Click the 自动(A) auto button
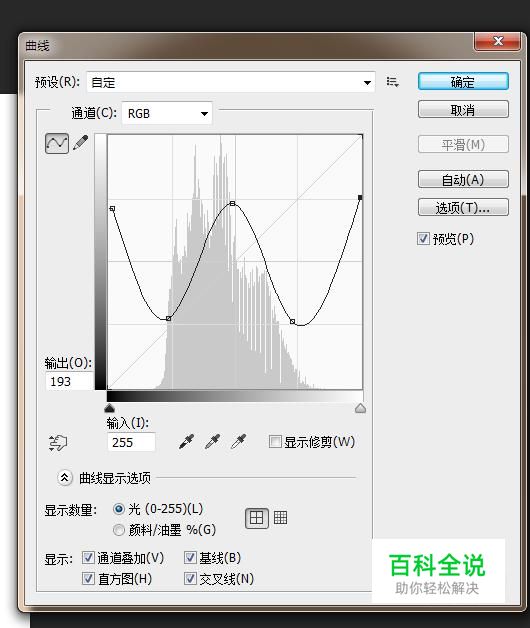This screenshot has height=628, width=530. [x=463, y=179]
